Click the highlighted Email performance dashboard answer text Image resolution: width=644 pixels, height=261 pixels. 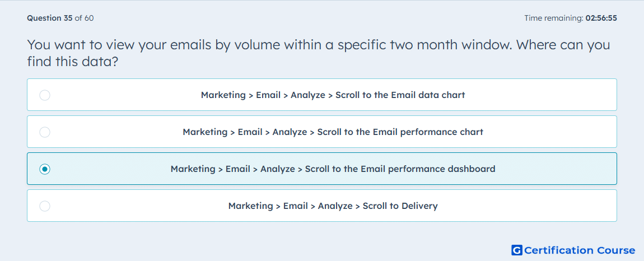[333, 169]
